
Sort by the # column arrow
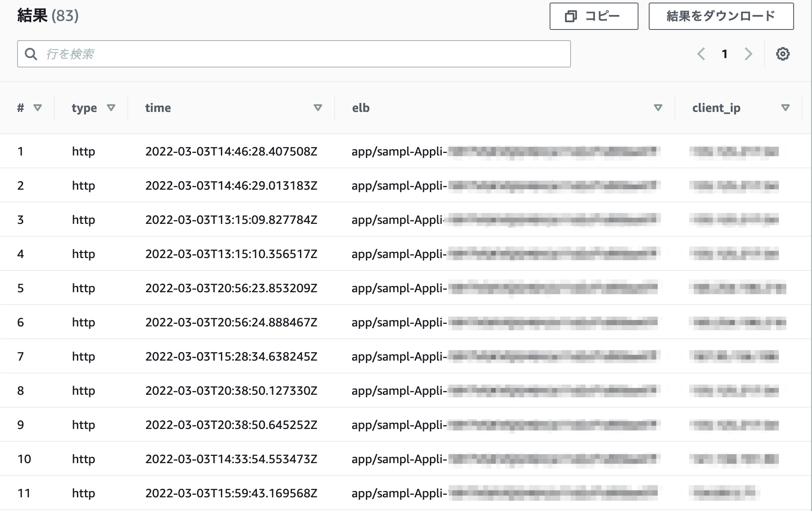pos(38,108)
